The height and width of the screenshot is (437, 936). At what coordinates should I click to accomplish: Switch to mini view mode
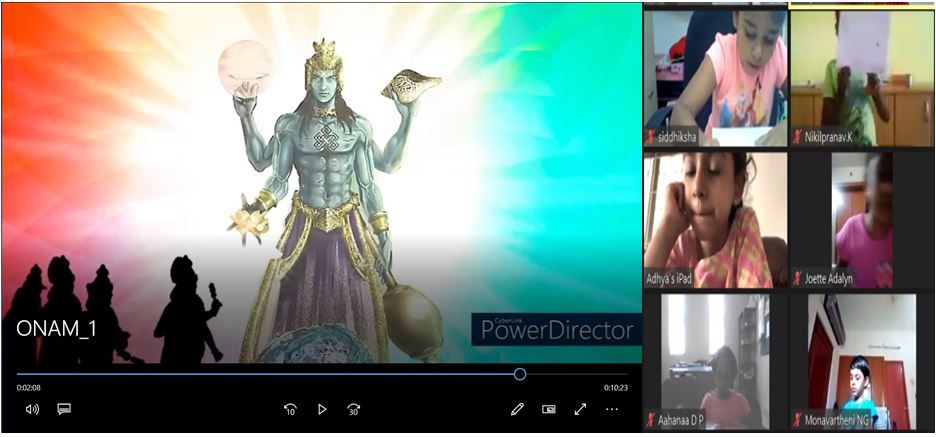(x=549, y=409)
